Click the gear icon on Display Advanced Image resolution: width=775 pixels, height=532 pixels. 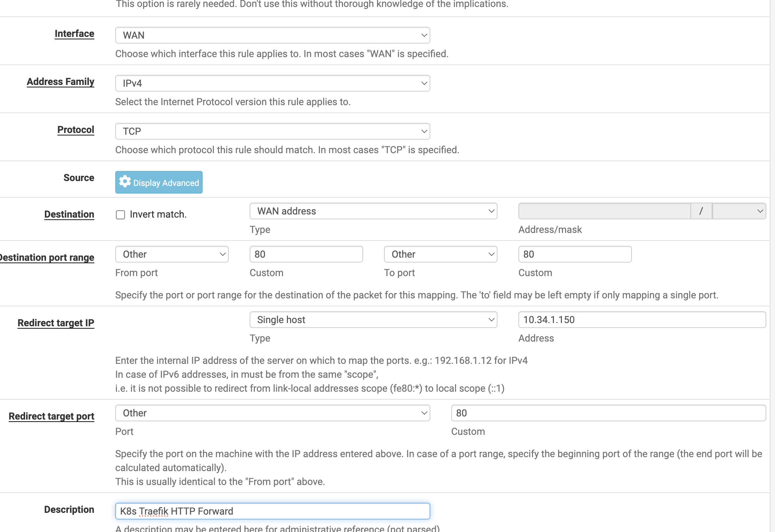point(125,181)
